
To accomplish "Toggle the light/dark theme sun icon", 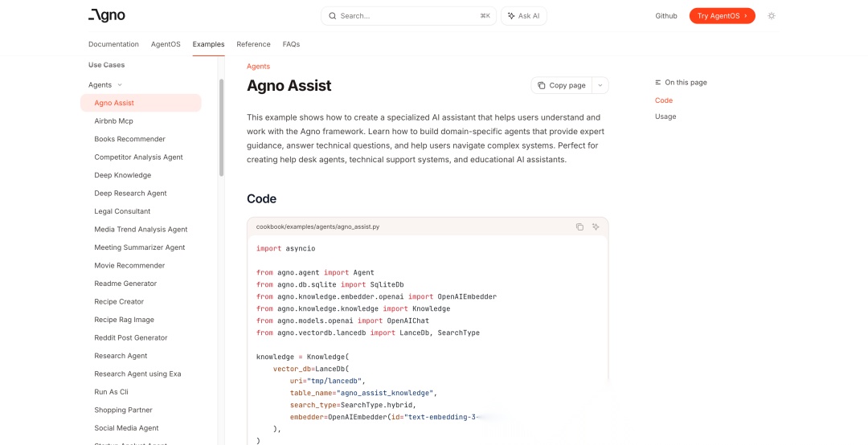I will click(x=772, y=16).
